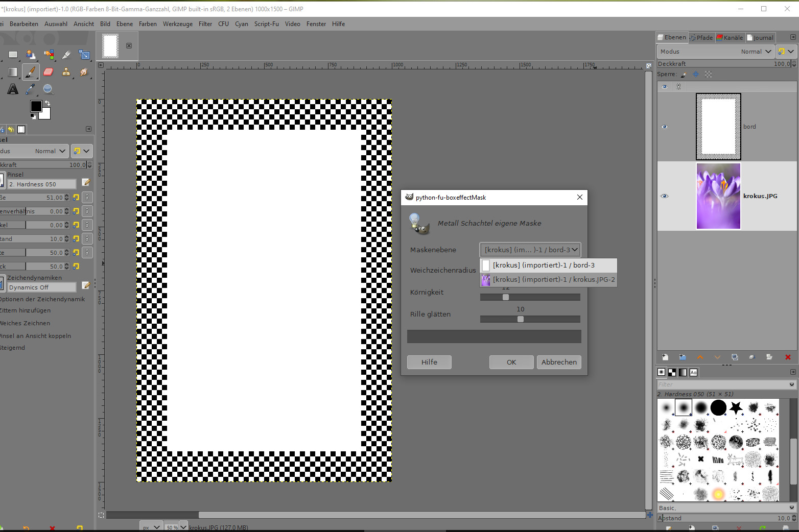
Task: Select the Color Picker eyedropper tool
Action: [31, 89]
